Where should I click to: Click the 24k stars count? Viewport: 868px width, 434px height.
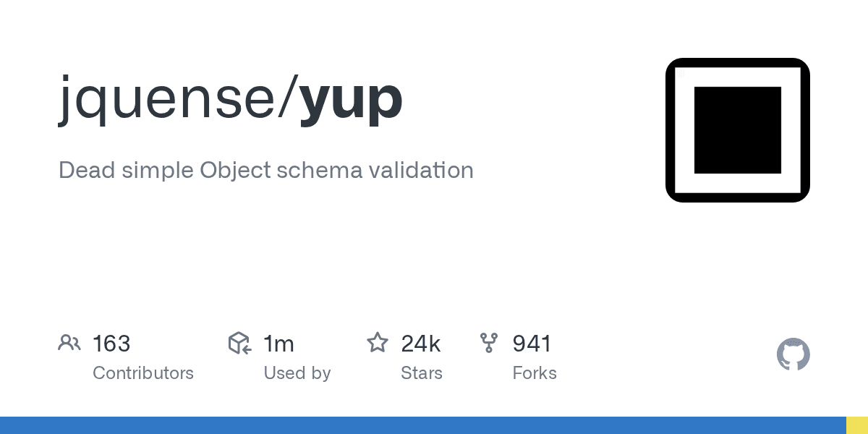click(x=421, y=343)
